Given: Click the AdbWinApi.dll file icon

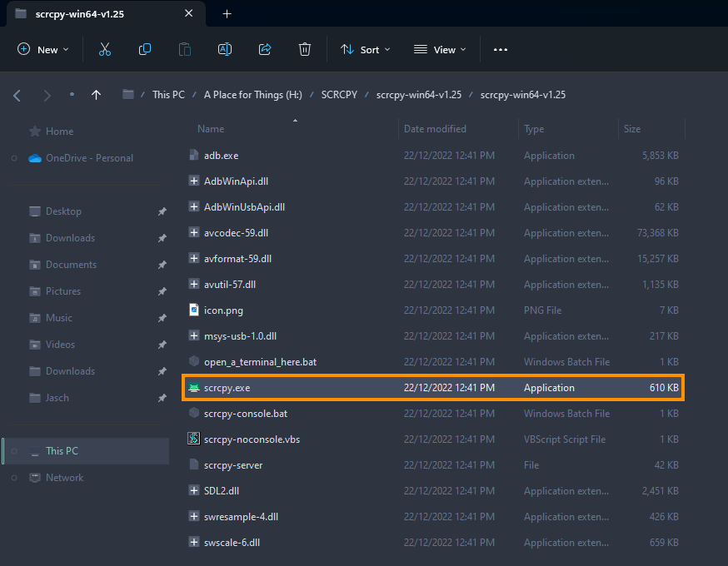Looking at the screenshot, I should (x=194, y=181).
